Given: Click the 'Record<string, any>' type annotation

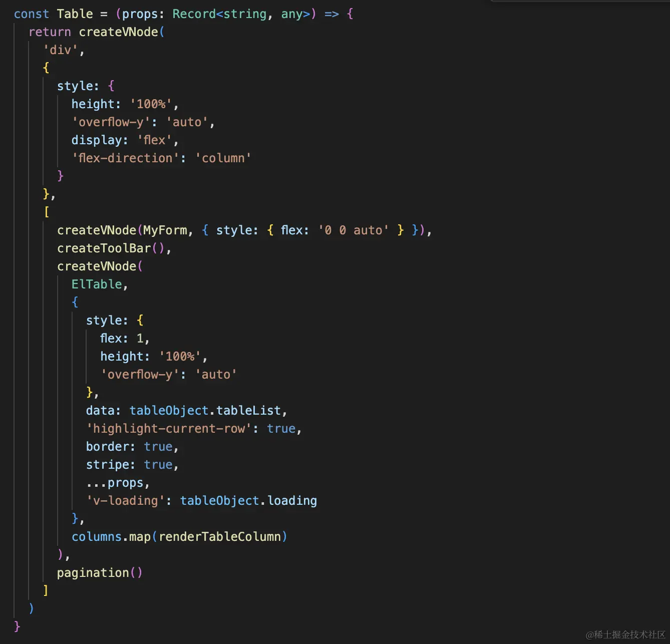Looking at the screenshot, I should (x=241, y=14).
